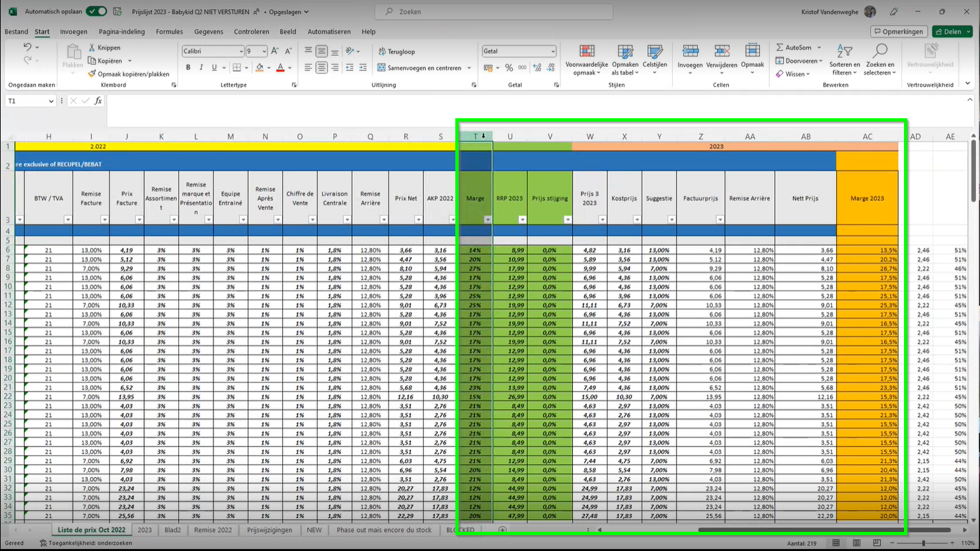Switch to normal view in status bar
Screen dimensions: 980x551
click(836, 543)
